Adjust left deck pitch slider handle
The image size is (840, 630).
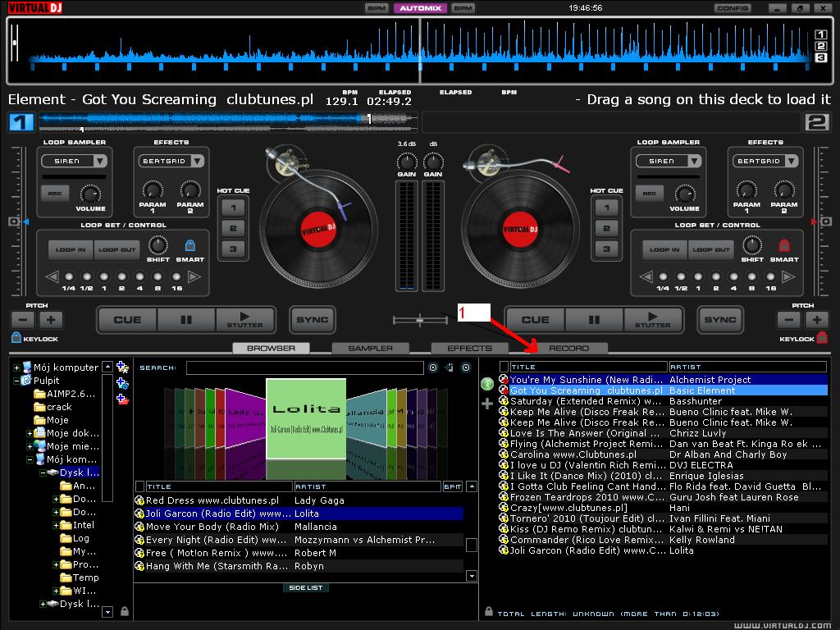(x=15, y=221)
